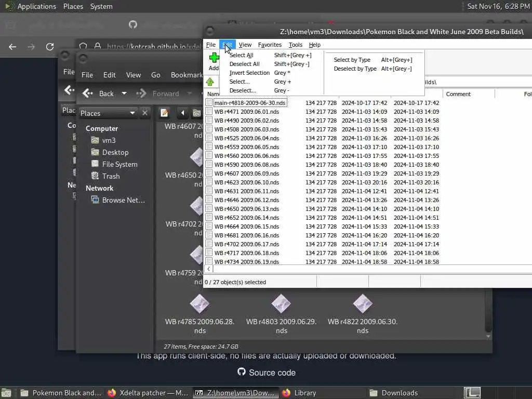The width and height of the screenshot is (532, 399).
Task: Click the green Add button in 7-Zip
Action: (x=214, y=61)
